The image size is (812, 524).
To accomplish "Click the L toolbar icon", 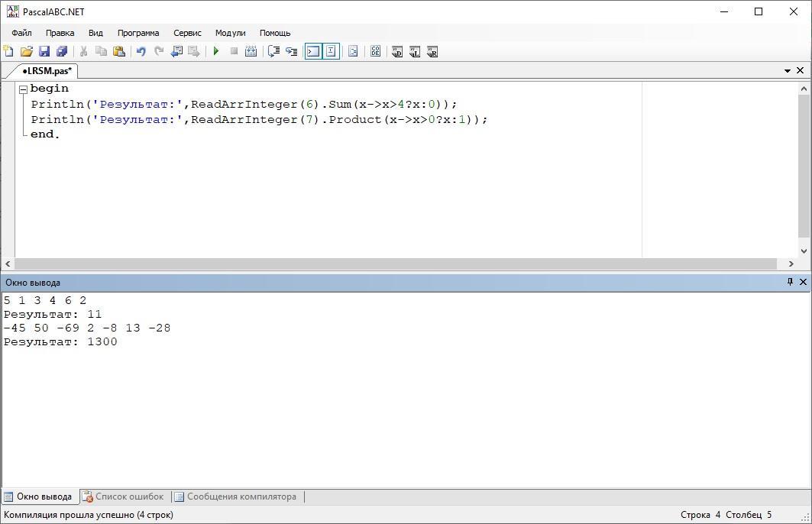I will tap(415, 51).
